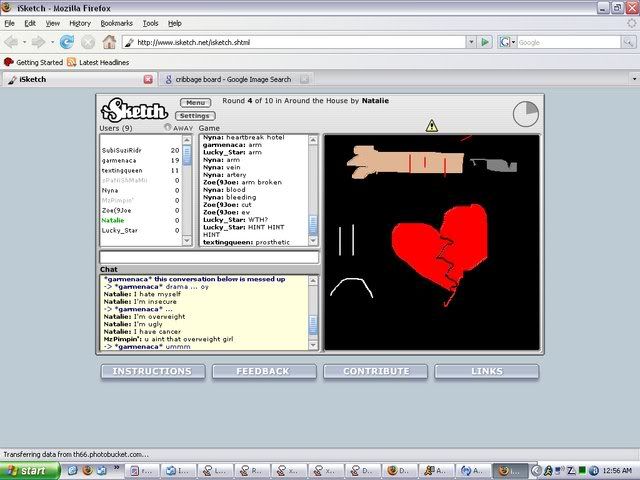Click the INSTRUCTIONS button

point(152,371)
